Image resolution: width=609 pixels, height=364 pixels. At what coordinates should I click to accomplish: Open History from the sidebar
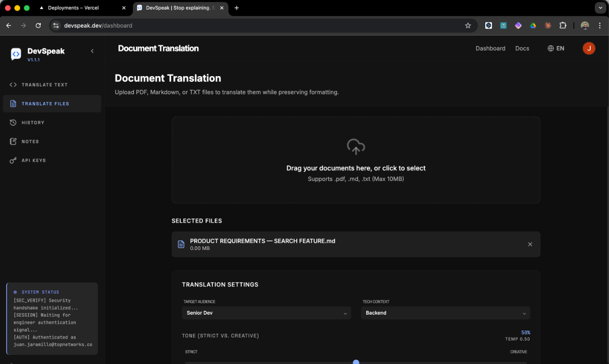tap(52, 123)
